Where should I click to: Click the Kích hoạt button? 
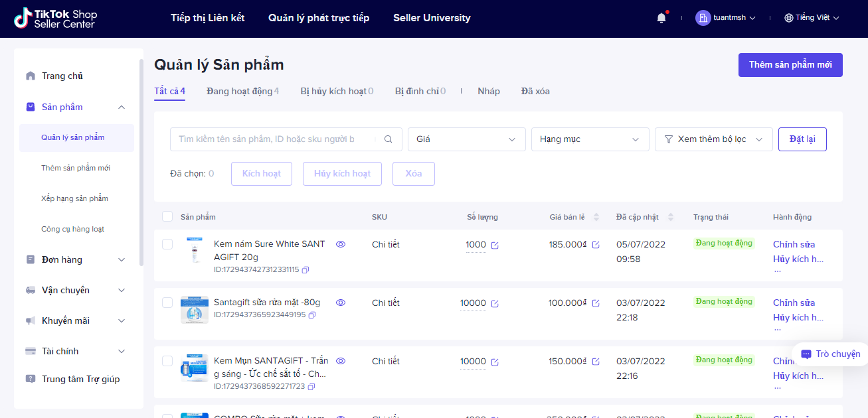(x=262, y=174)
